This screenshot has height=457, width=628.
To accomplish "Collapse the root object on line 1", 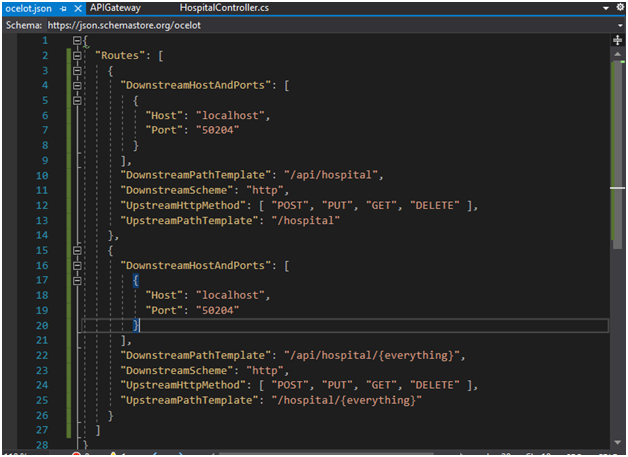I will click(x=77, y=40).
